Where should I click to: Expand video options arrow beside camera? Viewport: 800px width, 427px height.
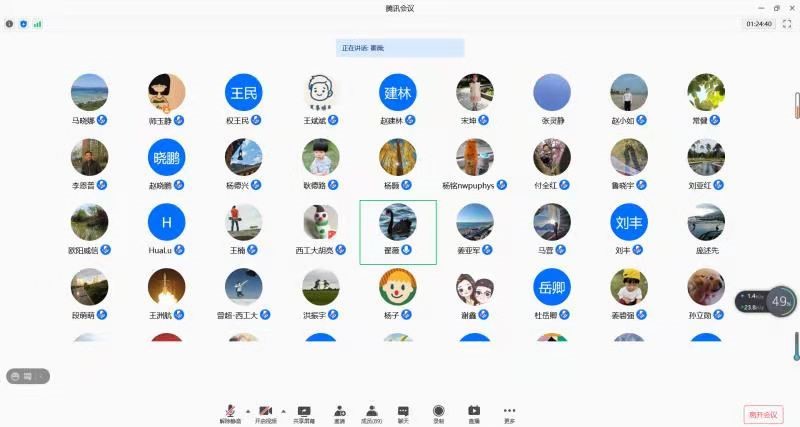(x=282, y=410)
